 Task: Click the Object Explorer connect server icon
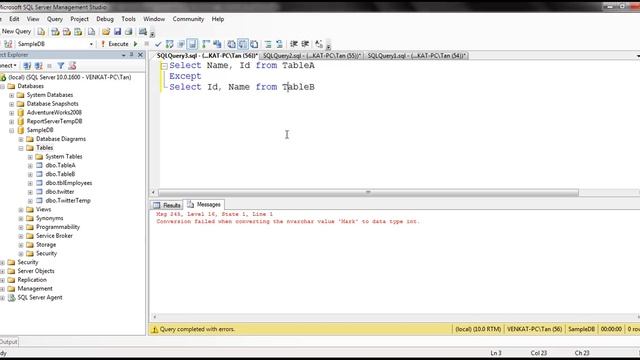click(x=27, y=66)
